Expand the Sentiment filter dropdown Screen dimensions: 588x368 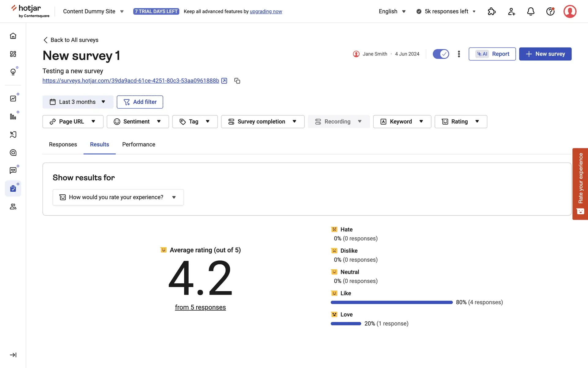138,122
